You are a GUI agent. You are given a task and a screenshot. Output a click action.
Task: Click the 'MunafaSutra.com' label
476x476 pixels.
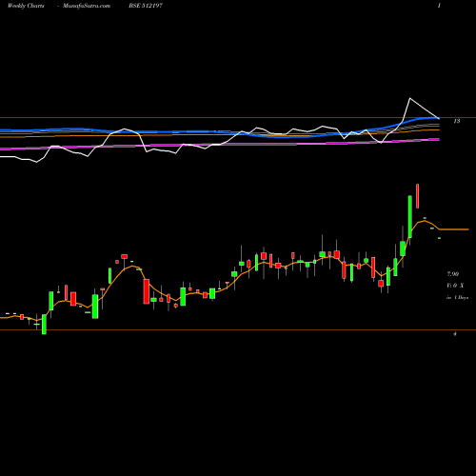tap(87, 6)
